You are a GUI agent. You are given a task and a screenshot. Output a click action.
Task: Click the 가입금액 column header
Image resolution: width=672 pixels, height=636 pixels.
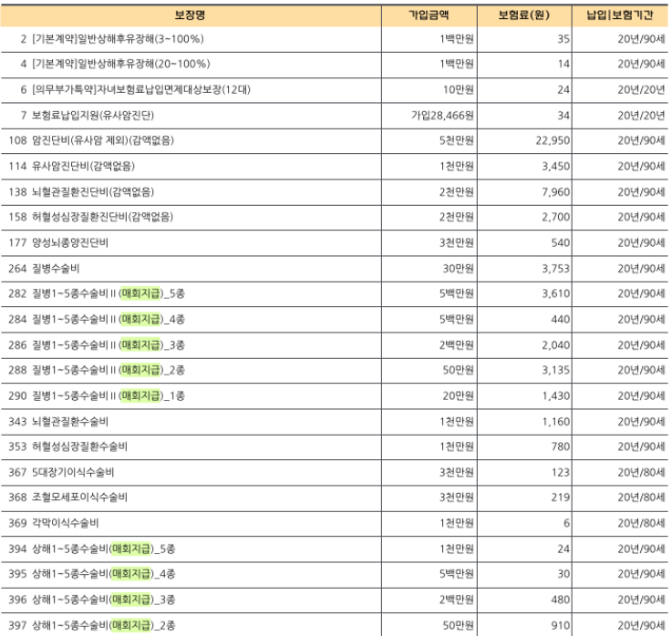[x=429, y=15]
